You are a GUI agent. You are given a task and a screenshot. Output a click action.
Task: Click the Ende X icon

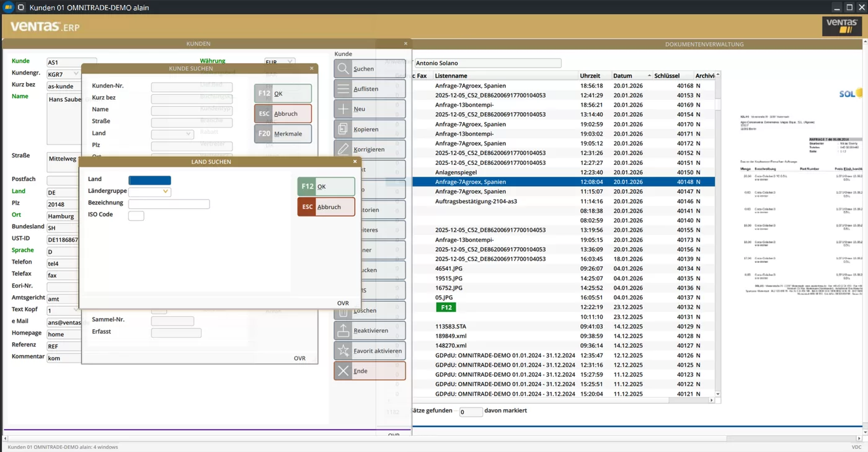(343, 371)
